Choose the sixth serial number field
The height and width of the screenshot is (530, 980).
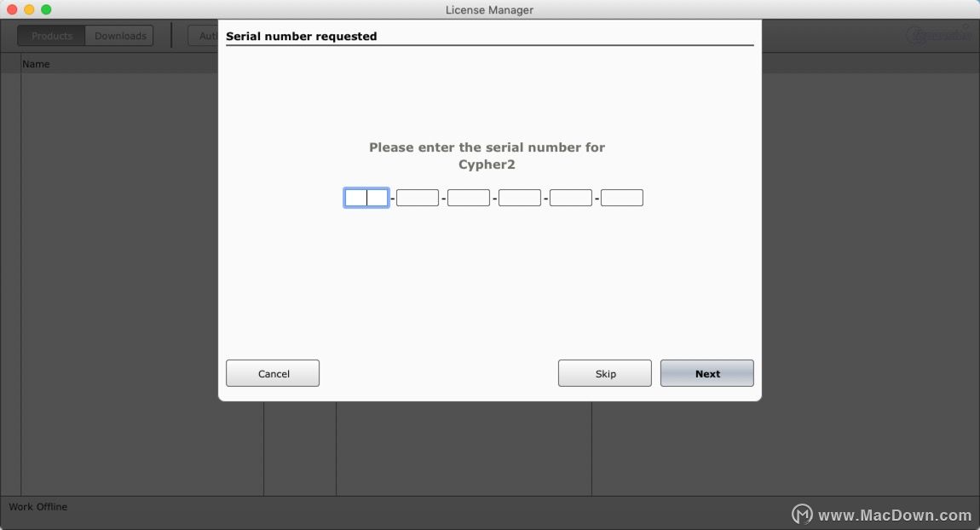pyautogui.click(x=622, y=199)
